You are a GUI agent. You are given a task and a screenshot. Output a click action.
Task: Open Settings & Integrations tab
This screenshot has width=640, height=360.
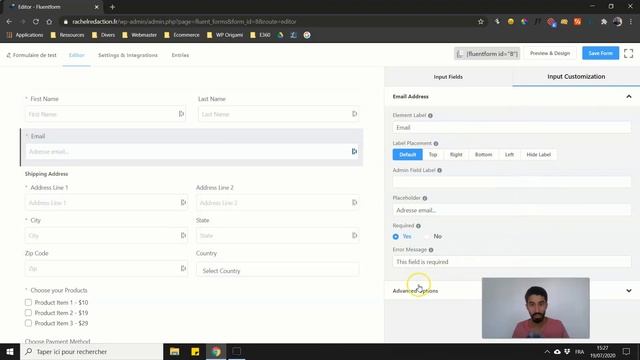(x=128, y=55)
